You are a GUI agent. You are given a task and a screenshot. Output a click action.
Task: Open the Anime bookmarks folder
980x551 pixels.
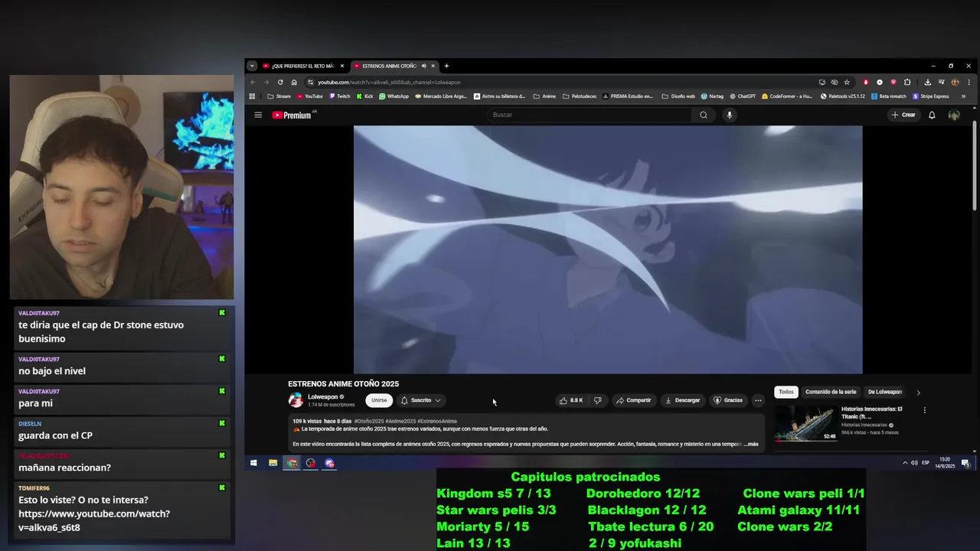point(544,96)
